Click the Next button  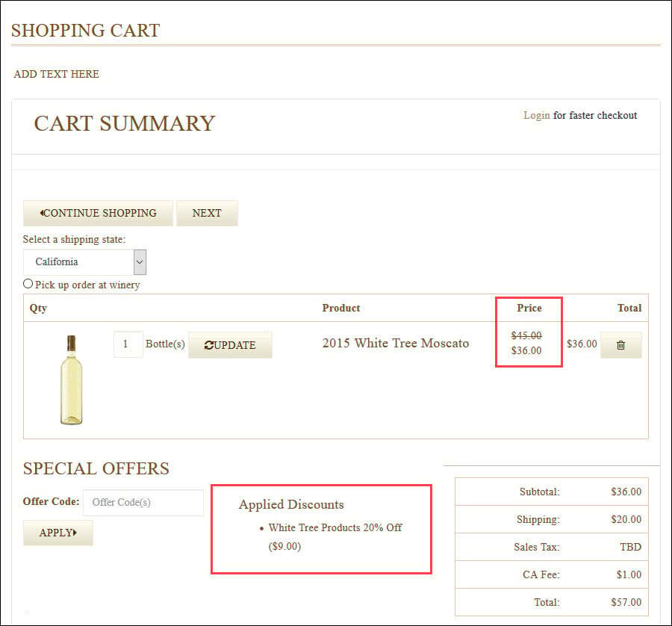207,213
